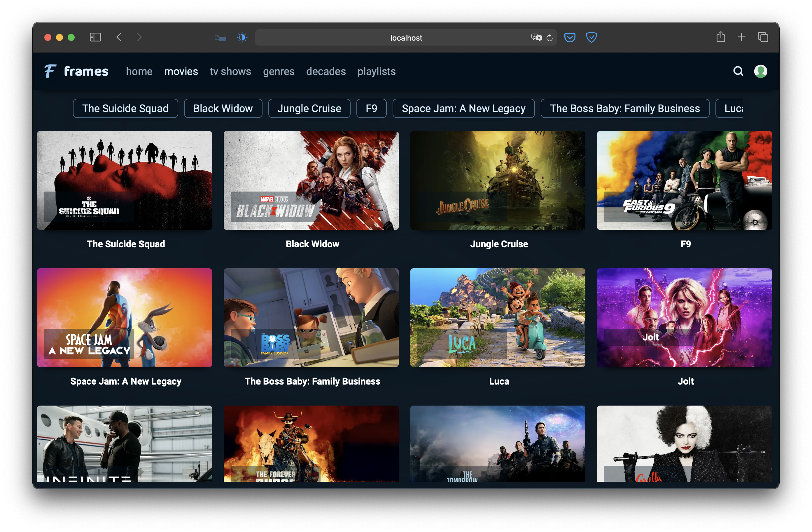Open the tv shows nav item
Image resolution: width=812 pixels, height=532 pixels.
pyautogui.click(x=230, y=71)
